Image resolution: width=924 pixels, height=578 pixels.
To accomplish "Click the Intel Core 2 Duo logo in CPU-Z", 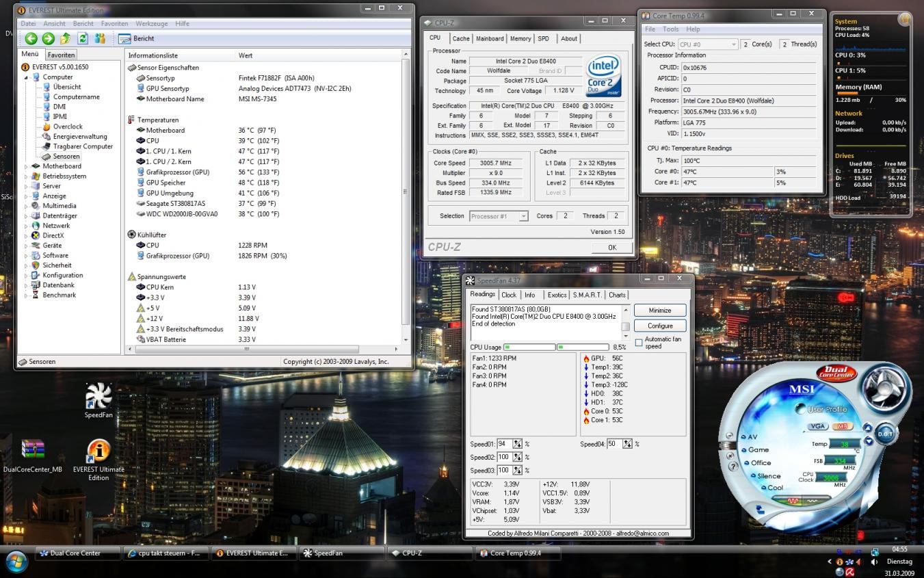I will tap(604, 77).
